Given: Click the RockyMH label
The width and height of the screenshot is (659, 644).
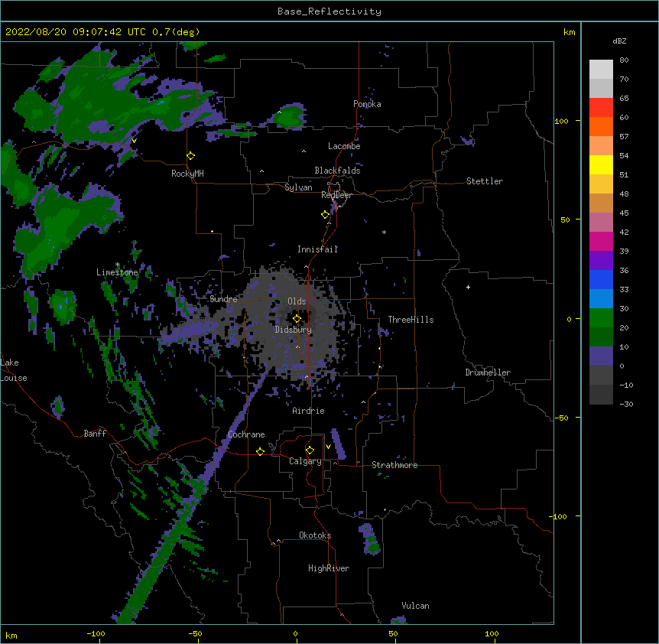Looking at the screenshot, I should (x=187, y=174).
